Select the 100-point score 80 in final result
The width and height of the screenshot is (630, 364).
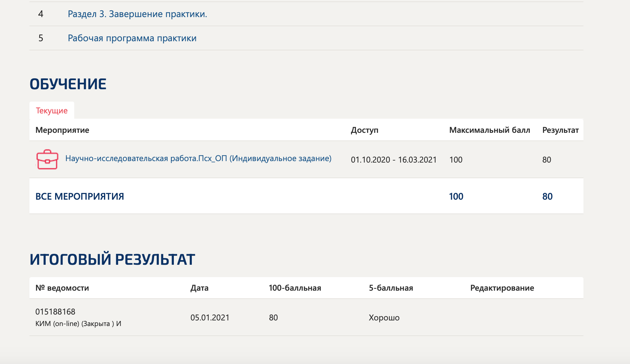273,317
